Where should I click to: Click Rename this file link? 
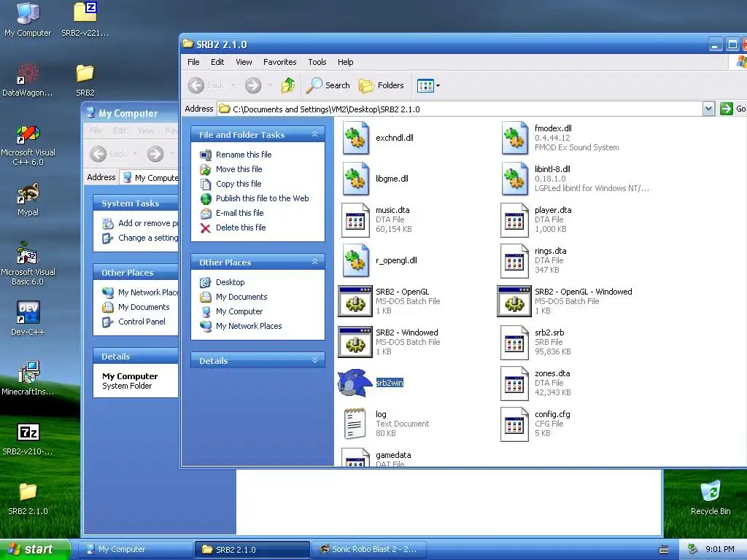coord(244,155)
